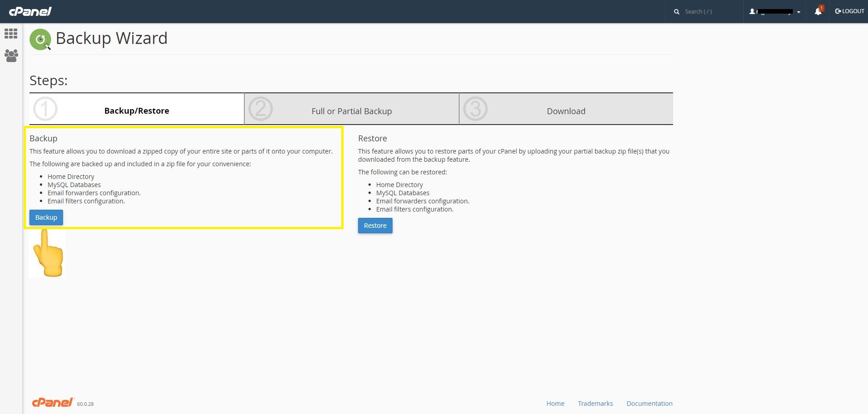Log out using the LOGOUT button

pyautogui.click(x=849, y=11)
